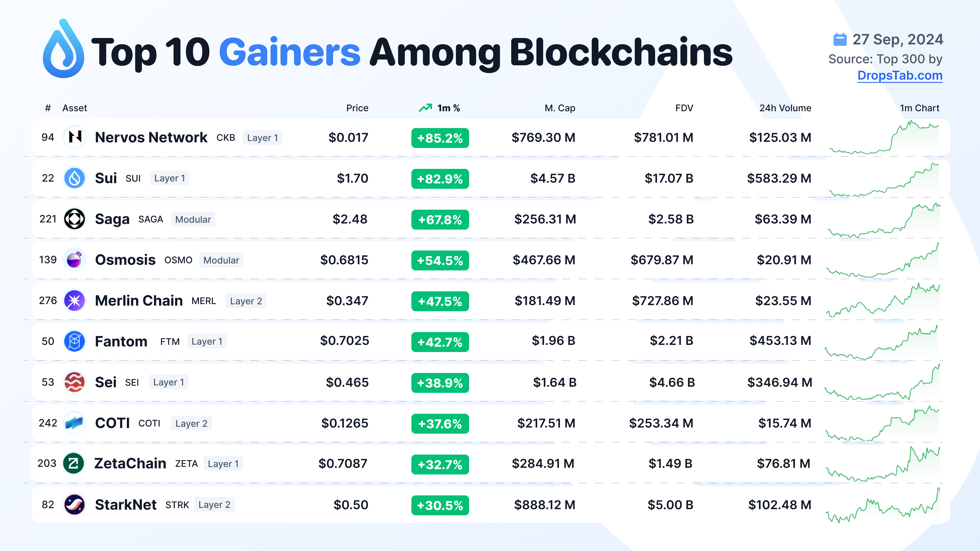Click the Modular tag beside Saga

pos(193,219)
